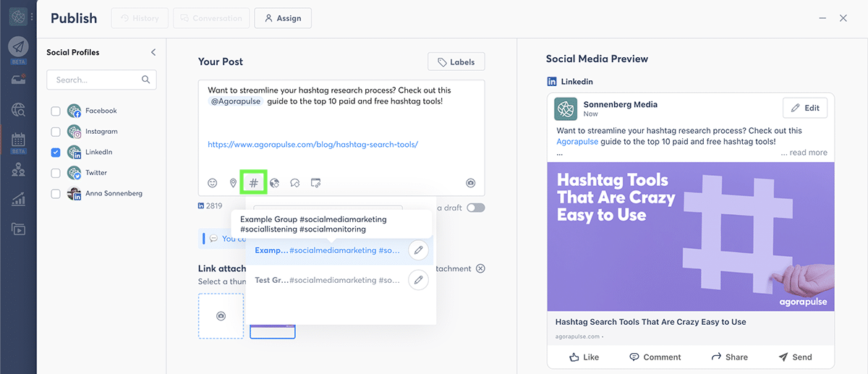This screenshot has width=868, height=374.
Task: Open the Calendar in the sidebar
Action: (x=19, y=139)
